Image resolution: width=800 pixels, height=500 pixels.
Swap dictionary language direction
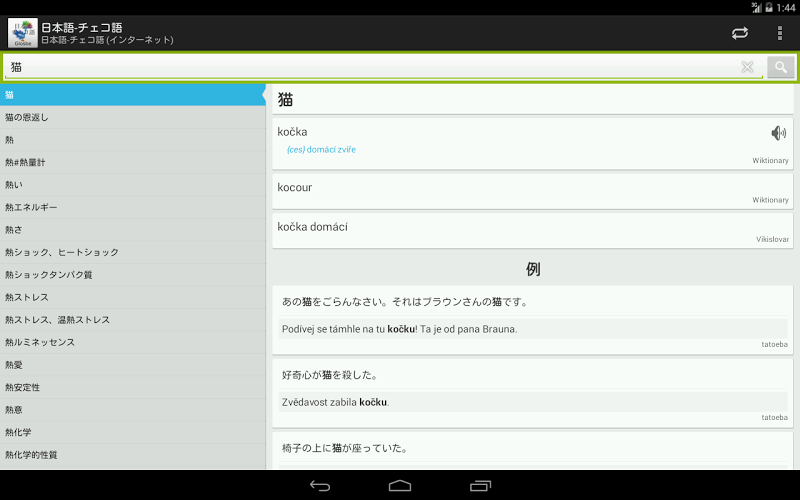pyautogui.click(x=740, y=33)
